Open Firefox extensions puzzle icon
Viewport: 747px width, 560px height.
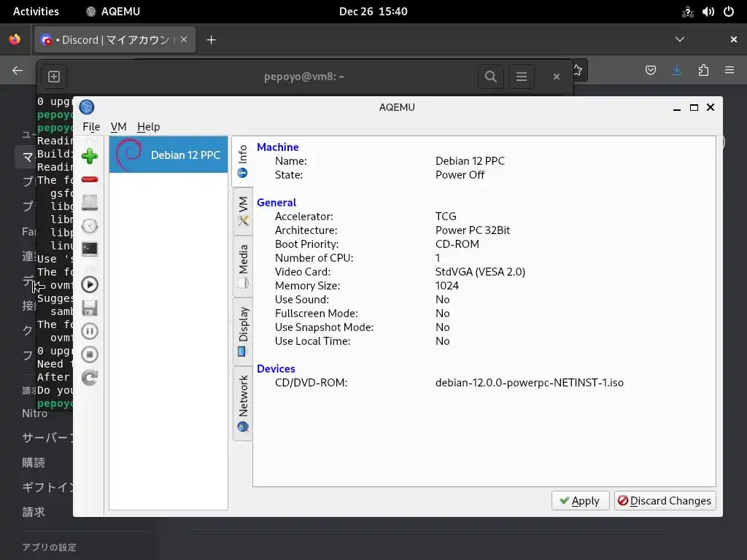[x=703, y=71]
